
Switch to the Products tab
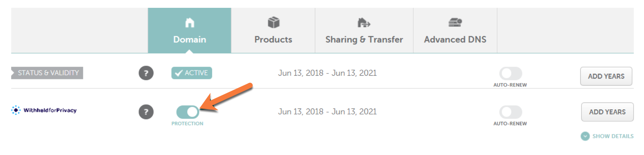click(x=273, y=39)
